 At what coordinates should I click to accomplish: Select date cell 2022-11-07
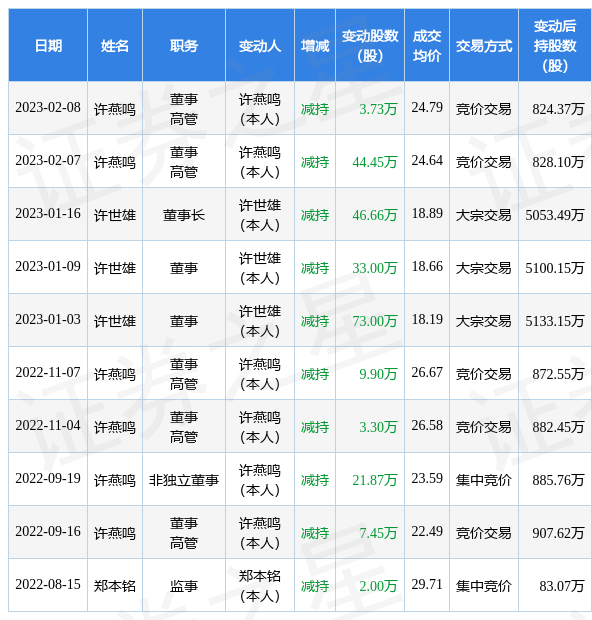click(48, 372)
